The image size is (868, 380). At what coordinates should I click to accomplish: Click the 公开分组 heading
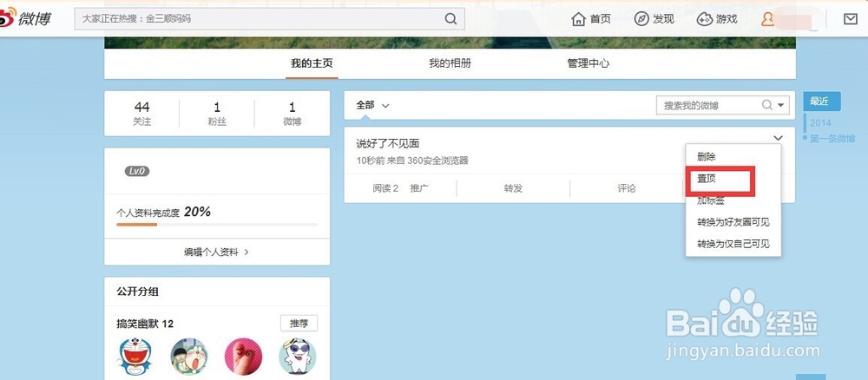tap(138, 292)
